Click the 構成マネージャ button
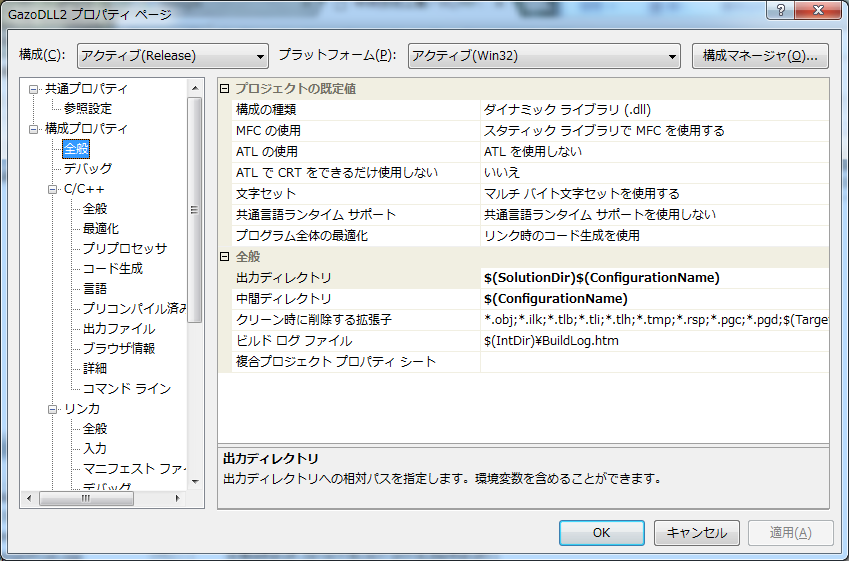This screenshot has height=561, width=849. point(760,56)
